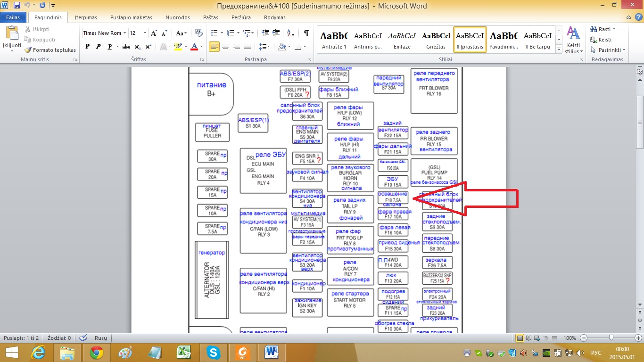Click the clear formatting icon
This screenshot has height=362, width=644.
[x=199, y=33]
